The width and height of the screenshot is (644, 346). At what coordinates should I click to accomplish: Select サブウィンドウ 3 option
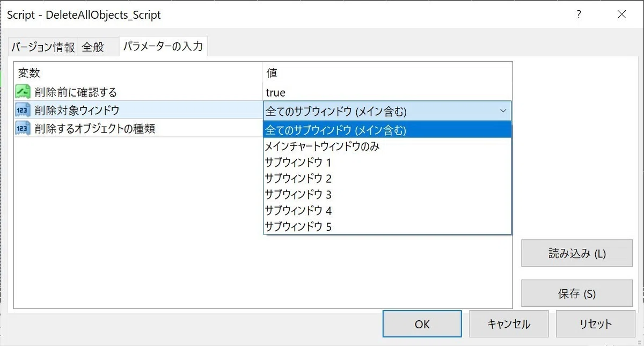[387, 194]
